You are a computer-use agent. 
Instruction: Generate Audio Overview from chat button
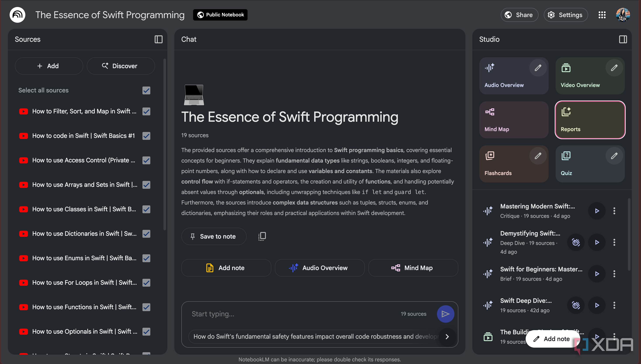(x=320, y=268)
